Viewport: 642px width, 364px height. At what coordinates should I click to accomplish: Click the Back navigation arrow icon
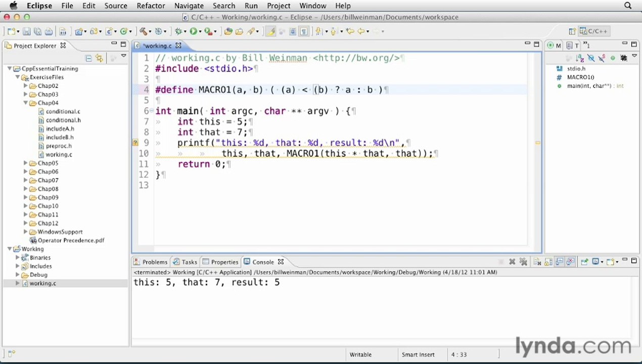(361, 31)
